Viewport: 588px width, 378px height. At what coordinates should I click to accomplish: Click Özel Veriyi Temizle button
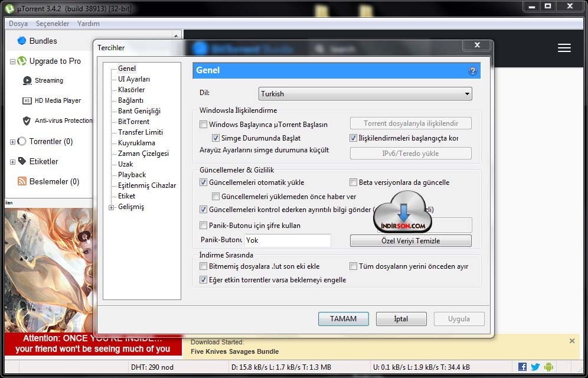pyautogui.click(x=411, y=241)
